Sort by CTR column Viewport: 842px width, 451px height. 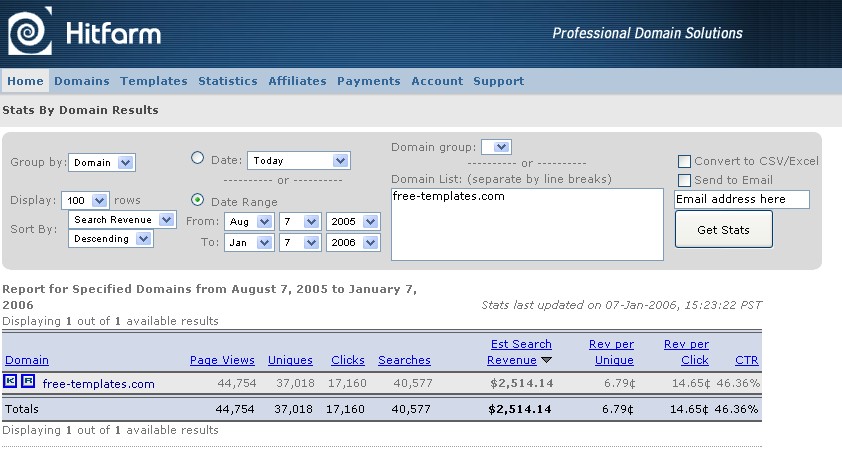point(747,360)
